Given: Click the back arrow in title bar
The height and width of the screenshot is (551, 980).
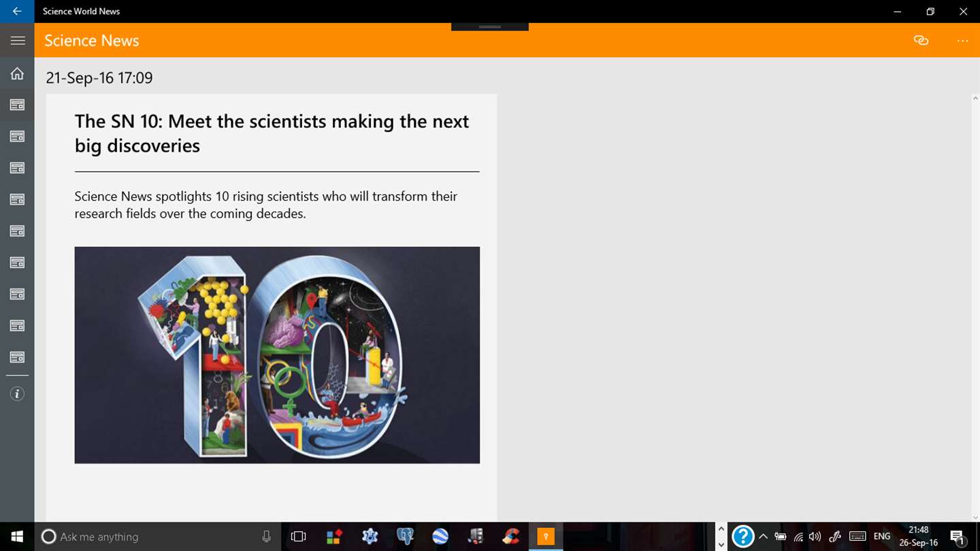Looking at the screenshot, I should (17, 11).
